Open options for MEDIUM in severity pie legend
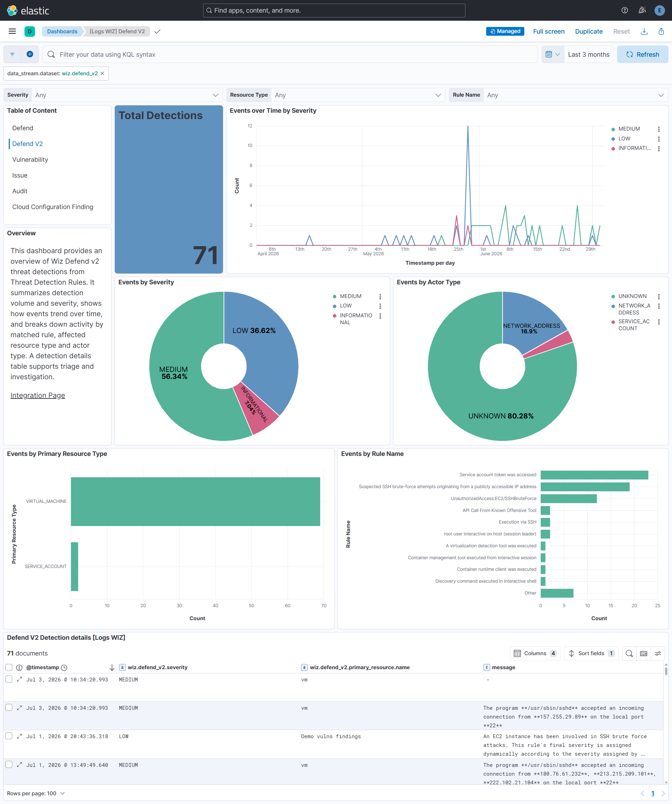 coord(380,296)
